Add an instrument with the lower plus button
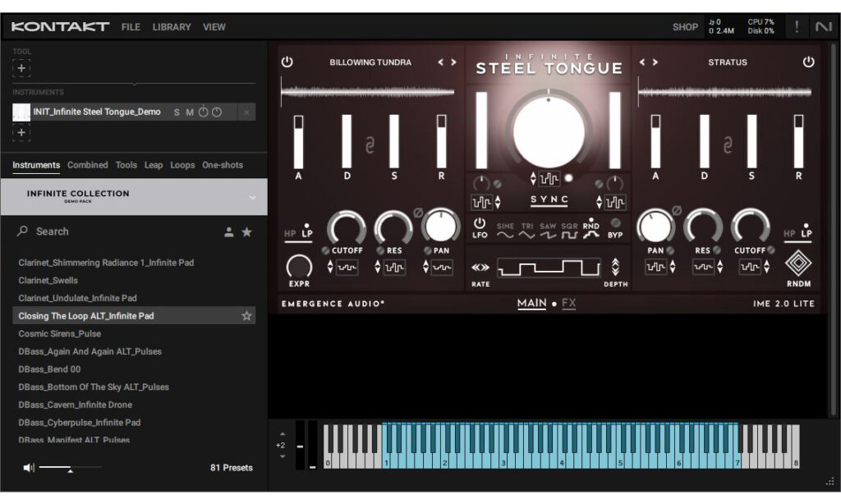This screenshot has width=841, height=504. (x=21, y=132)
